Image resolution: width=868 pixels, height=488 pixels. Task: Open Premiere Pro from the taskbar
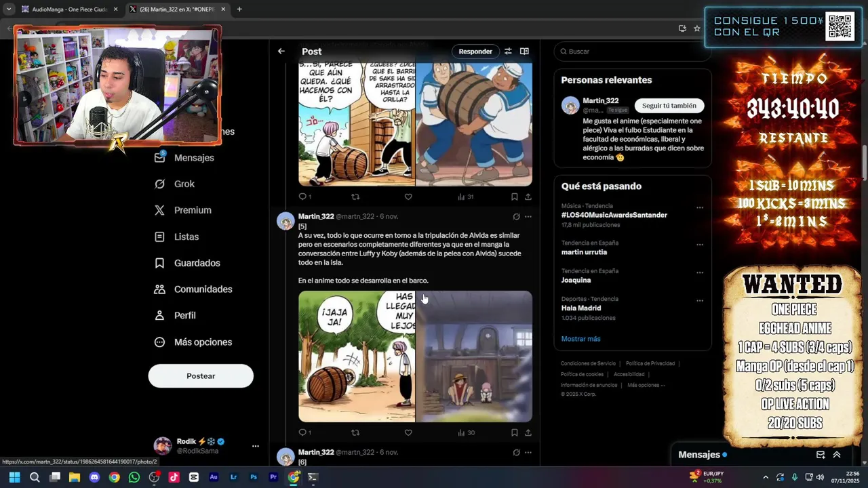pyautogui.click(x=273, y=477)
